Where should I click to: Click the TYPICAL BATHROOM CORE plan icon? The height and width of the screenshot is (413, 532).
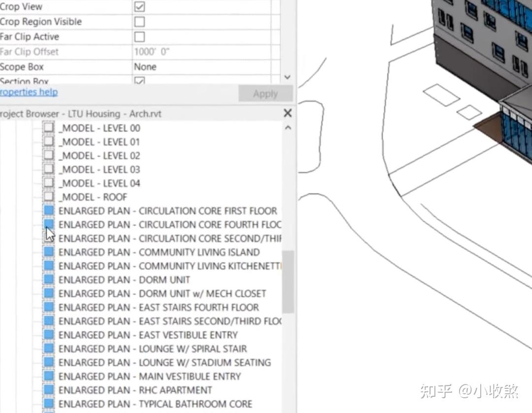click(48, 403)
